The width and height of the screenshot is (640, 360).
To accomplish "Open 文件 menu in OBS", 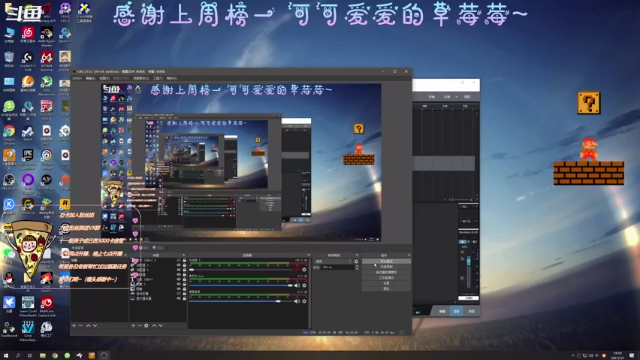I will [77, 78].
